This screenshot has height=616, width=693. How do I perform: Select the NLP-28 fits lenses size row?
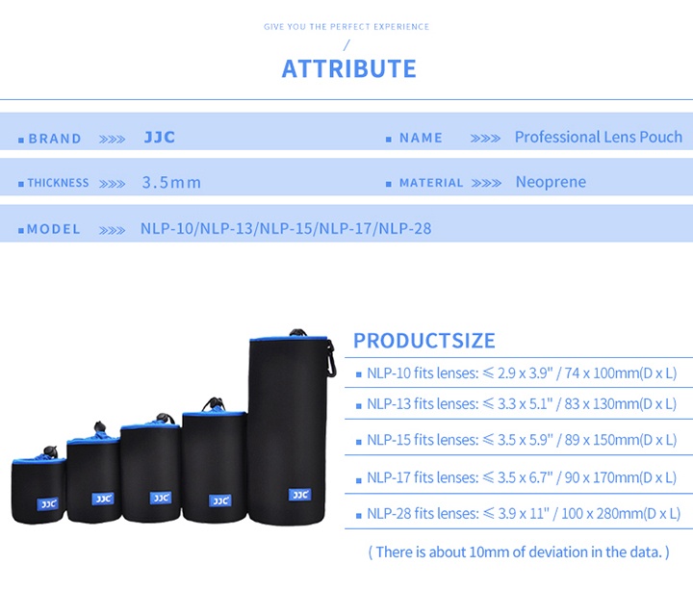point(523,513)
